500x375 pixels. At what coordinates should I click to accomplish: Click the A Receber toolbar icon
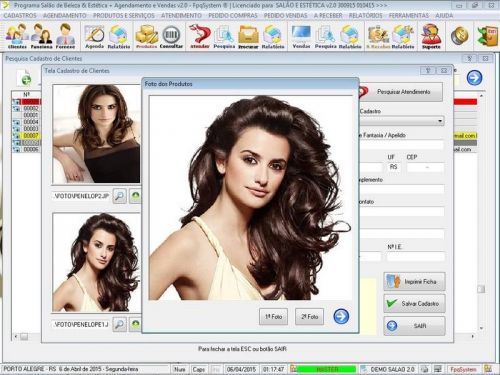pyautogui.click(x=378, y=36)
